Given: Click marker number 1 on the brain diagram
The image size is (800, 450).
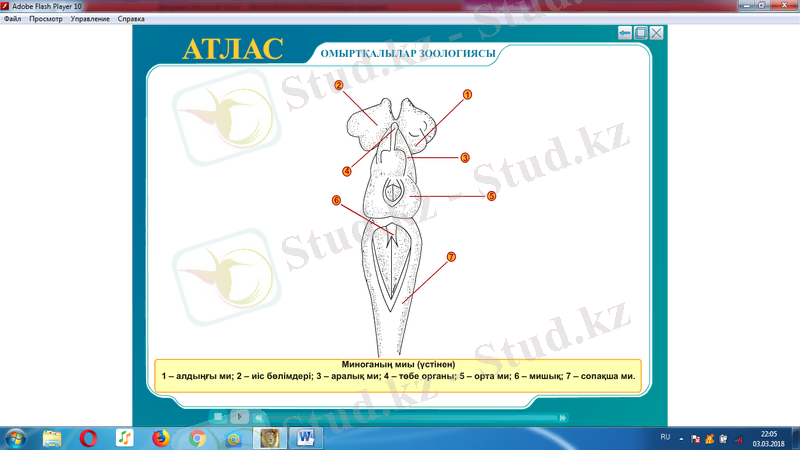Looking at the screenshot, I should click(x=467, y=94).
